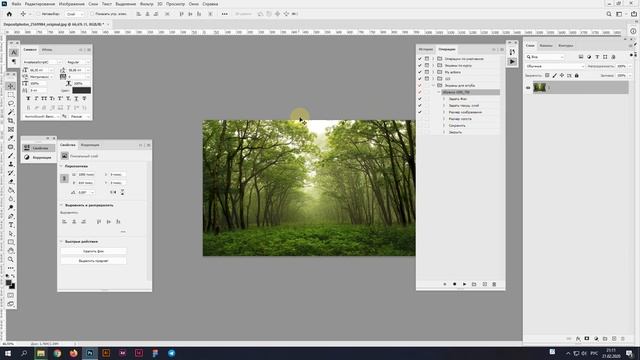Delete layer using Layers panel trash icon
The height and width of the screenshot is (360, 640).
[x=622, y=339]
